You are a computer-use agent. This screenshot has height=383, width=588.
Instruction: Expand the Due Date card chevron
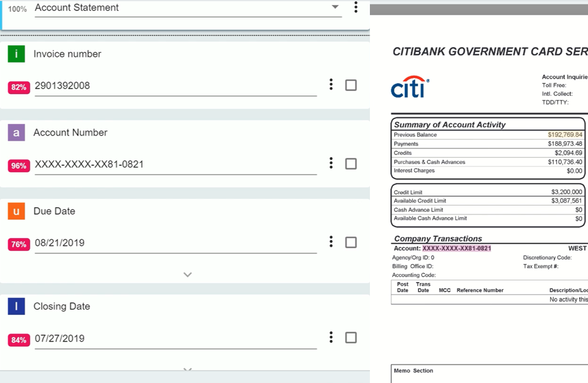point(187,275)
